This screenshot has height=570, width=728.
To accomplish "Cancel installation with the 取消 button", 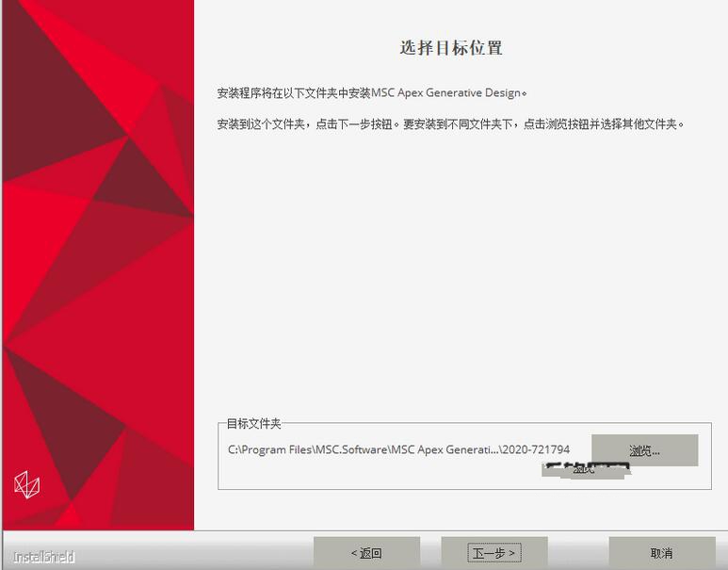I will tap(662, 553).
